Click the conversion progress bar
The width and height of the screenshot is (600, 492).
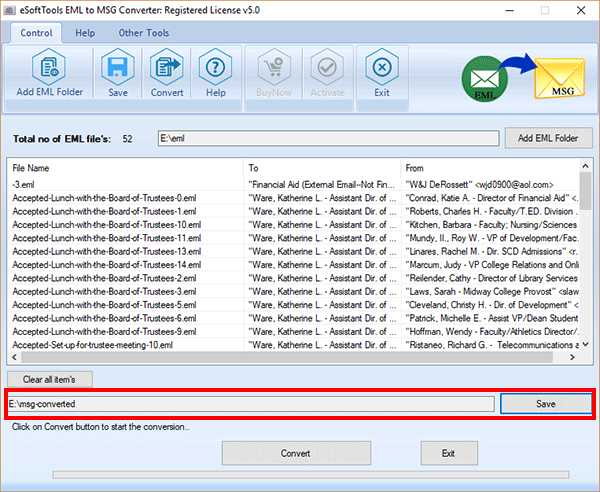pyautogui.click(x=311, y=475)
